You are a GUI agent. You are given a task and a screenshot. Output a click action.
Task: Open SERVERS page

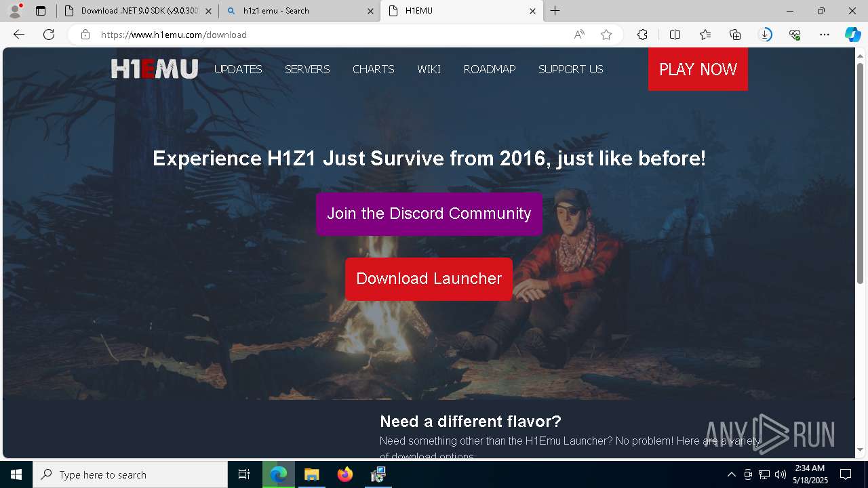click(x=307, y=69)
